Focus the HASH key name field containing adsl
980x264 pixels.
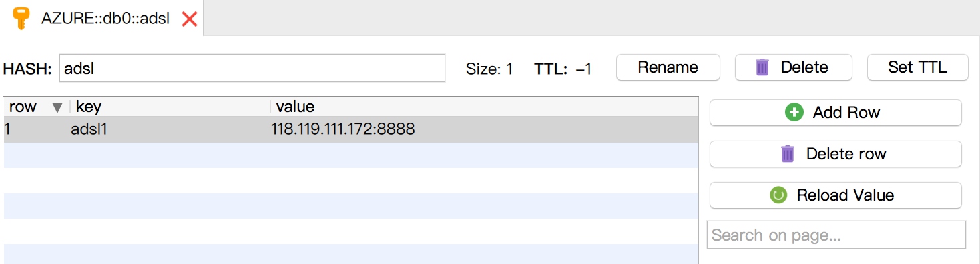[252, 68]
